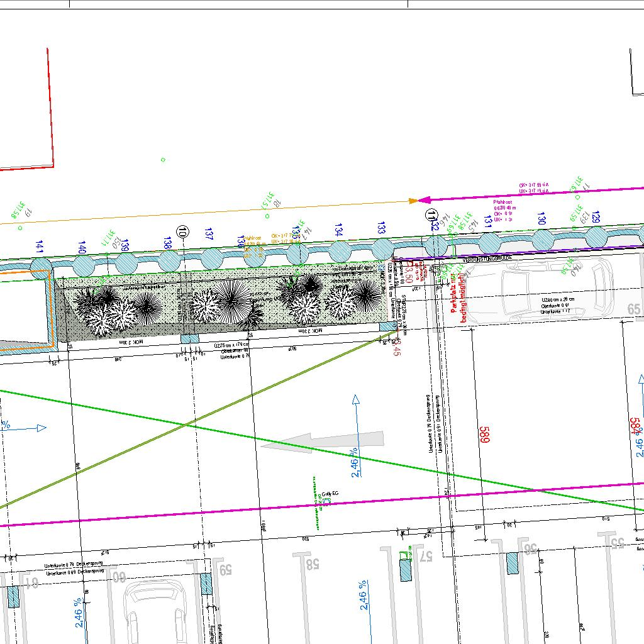Select parking space number 58

coord(312,563)
